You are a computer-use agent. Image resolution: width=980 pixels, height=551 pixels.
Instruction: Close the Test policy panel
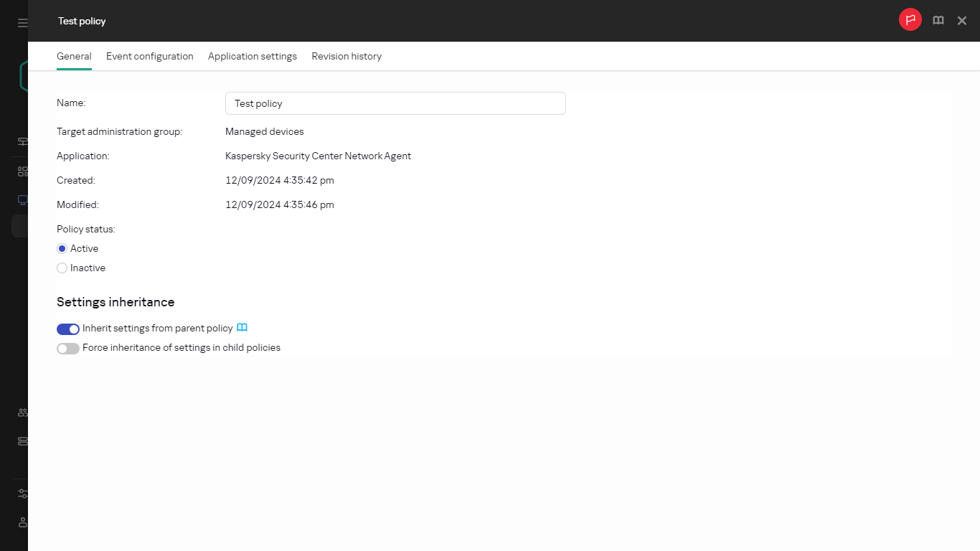(962, 21)
